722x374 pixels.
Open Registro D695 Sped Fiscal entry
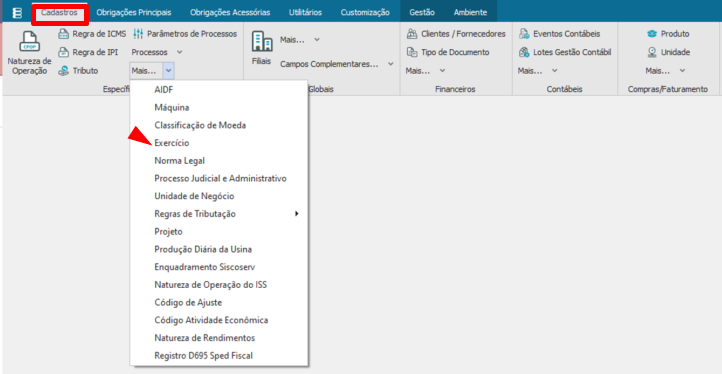pyautogui.click(x=219, y=356)
